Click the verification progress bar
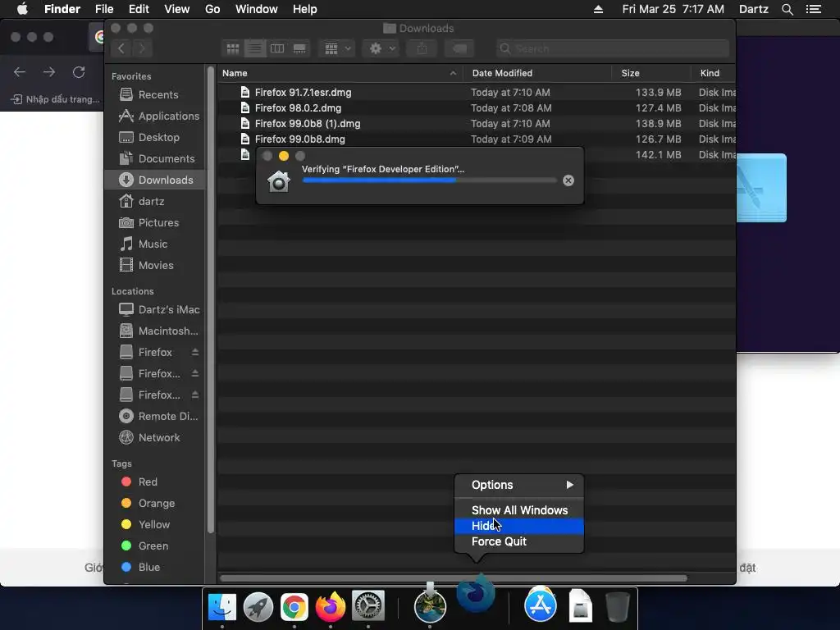The height and width of the screenshot is (630, 840). (x=430, y=180)
